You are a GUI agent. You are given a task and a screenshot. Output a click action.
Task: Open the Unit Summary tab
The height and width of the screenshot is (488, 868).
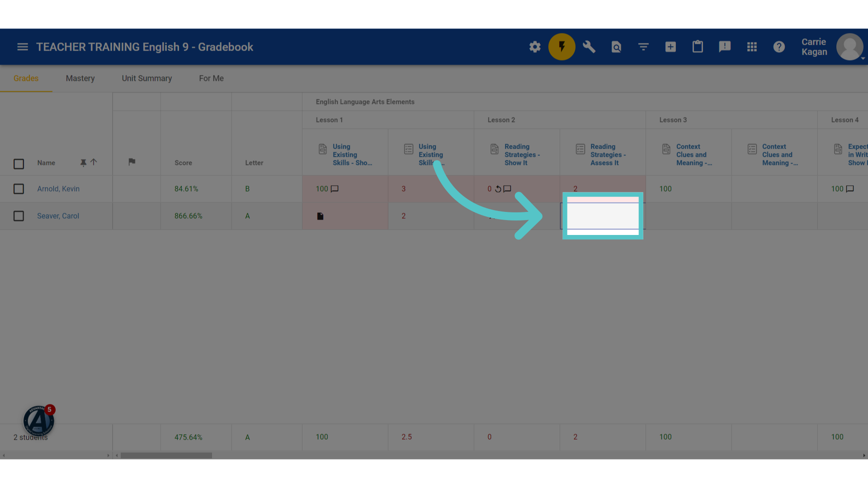pos(147,78)
